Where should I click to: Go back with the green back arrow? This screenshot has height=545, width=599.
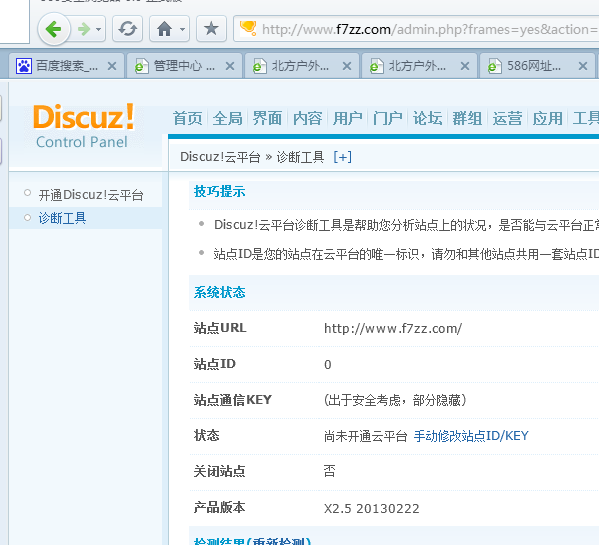[53, 29]
